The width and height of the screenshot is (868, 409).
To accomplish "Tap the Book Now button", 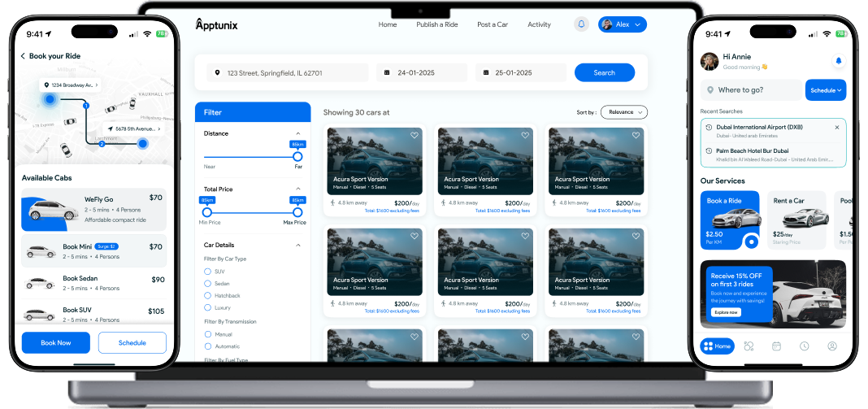I will [x=56, y=342].
